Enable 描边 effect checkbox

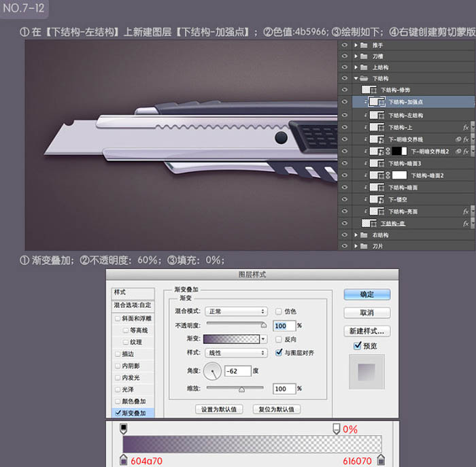(x=118, y=354)
